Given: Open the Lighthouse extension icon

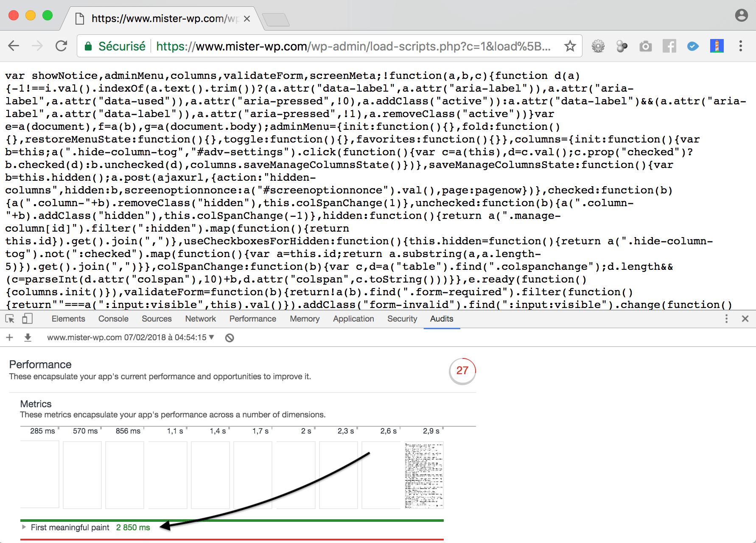Looking at the screenshot, I should coord(717,46).
